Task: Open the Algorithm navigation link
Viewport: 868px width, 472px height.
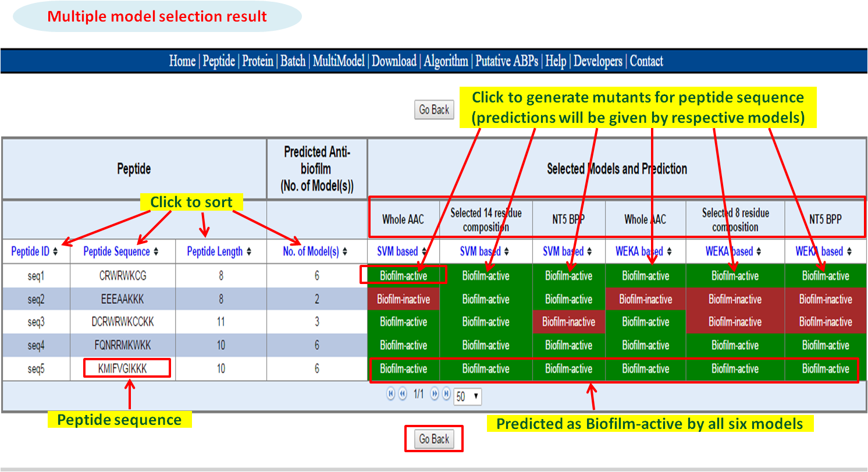Action: point(446,61)
